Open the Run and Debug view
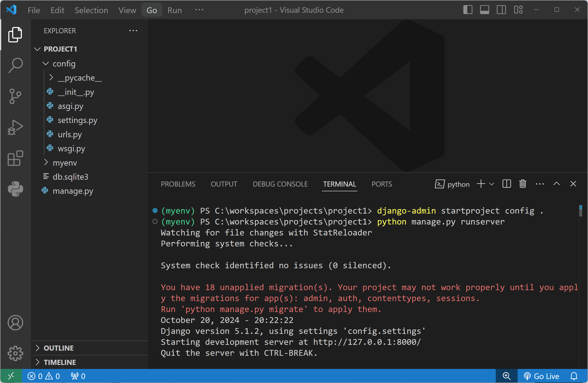This screenshot has height=383, width=588. 15,127
